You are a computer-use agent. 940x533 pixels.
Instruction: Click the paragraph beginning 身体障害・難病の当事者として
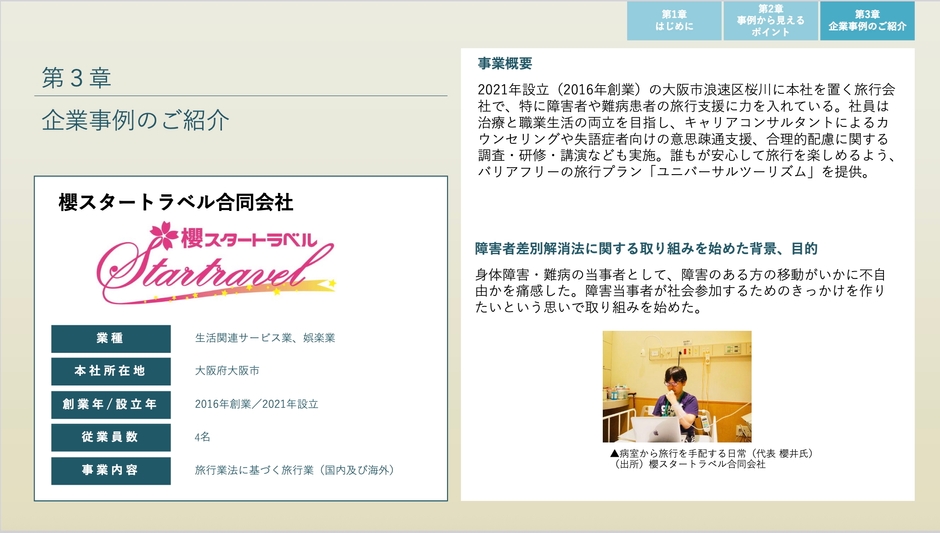(680, 291)
